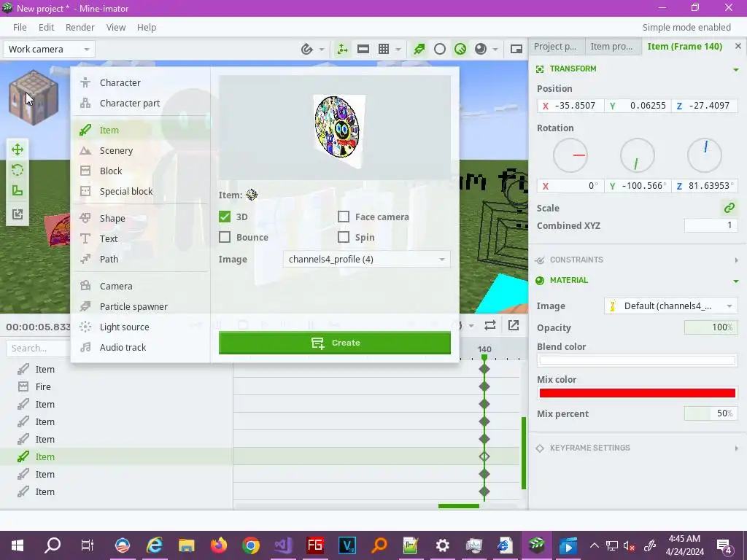Viewport: 747px width, 560px height.
Task: Toggle the snap magnet icon
Action: pyautogui.click(x=307, y=49)
